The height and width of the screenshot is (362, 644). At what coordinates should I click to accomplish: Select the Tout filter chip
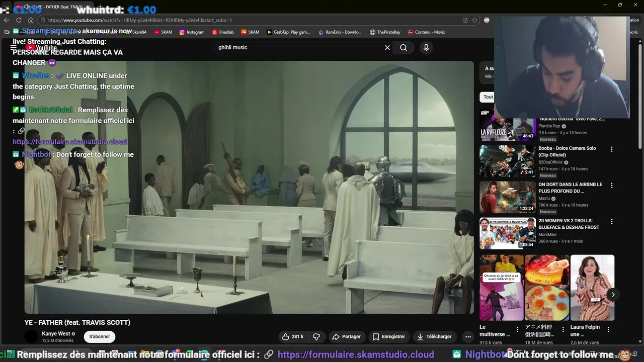tap(488, 97)
